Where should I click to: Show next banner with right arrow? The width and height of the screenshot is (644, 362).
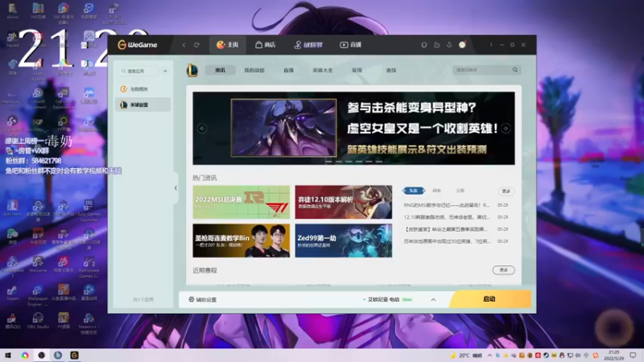click(506, 129)
